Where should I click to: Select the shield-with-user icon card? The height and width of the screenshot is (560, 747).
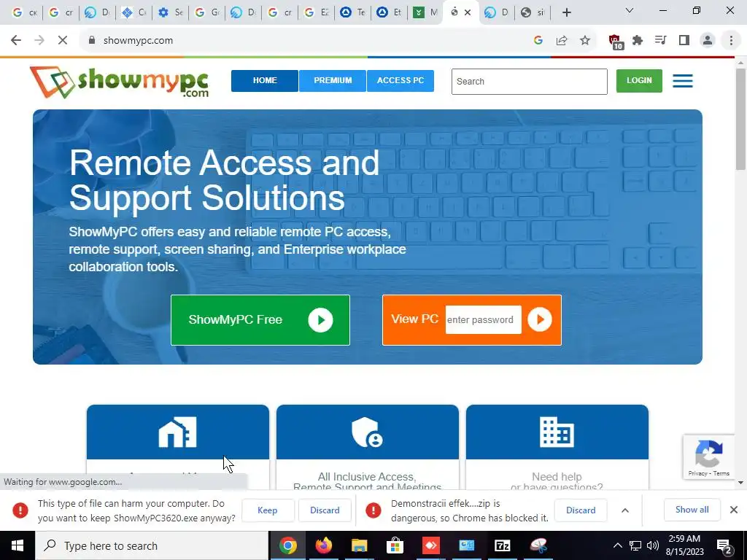coord(367,432)
